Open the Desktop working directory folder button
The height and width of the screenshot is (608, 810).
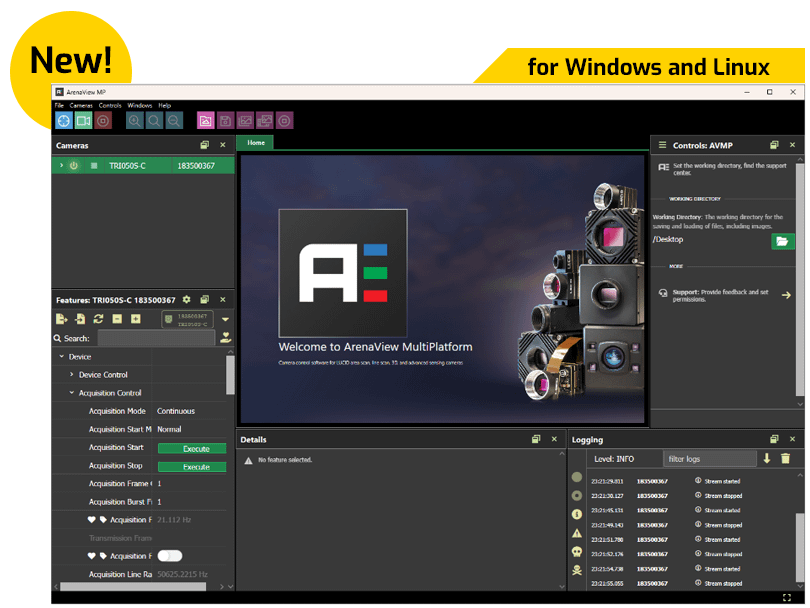click(784, 240)
